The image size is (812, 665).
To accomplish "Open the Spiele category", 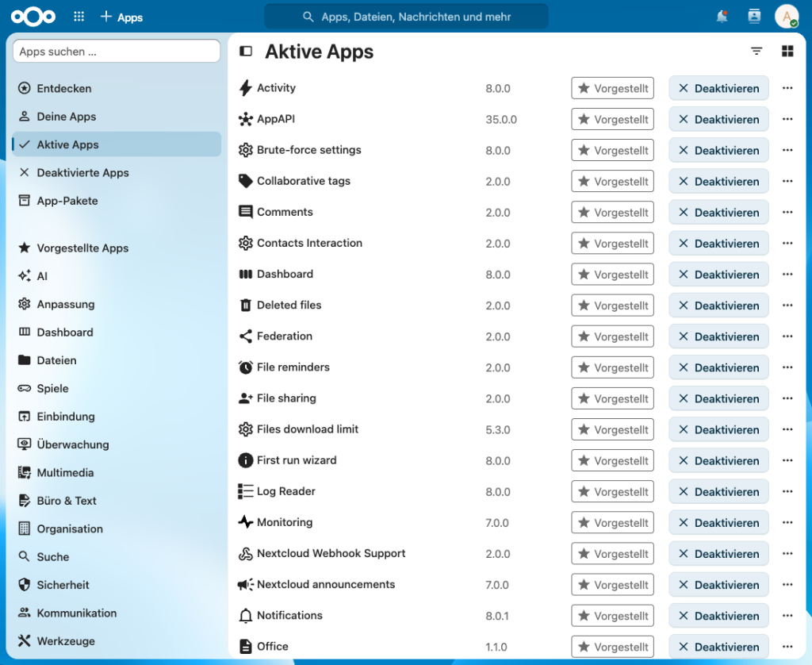I will coord(117,388).
